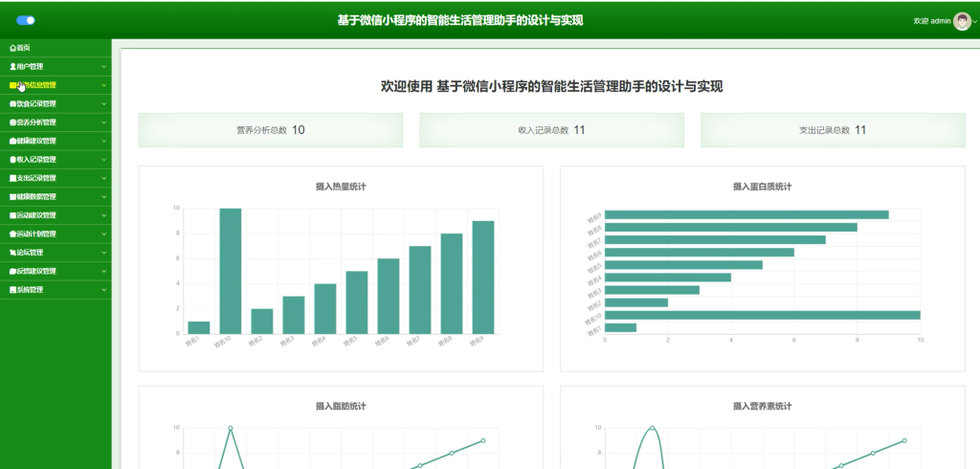
Task: Click the 营养分析总数 10 card
Action: [271, 130]
